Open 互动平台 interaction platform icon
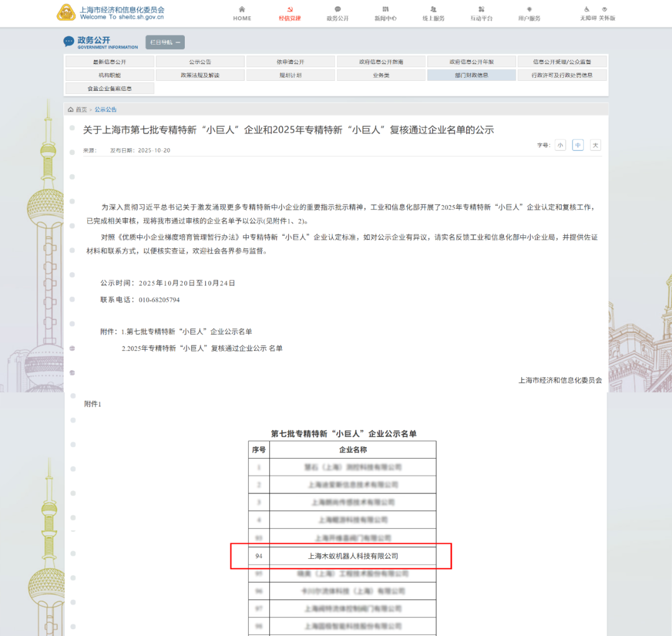The width and height of the screenshot is (672, 636). pyautogui.click(x=481, y=9)
